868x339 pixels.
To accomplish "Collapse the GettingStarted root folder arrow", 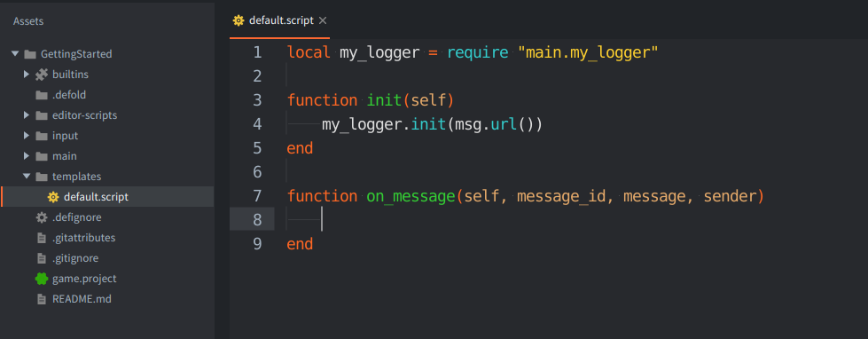I will pos(15,54).
